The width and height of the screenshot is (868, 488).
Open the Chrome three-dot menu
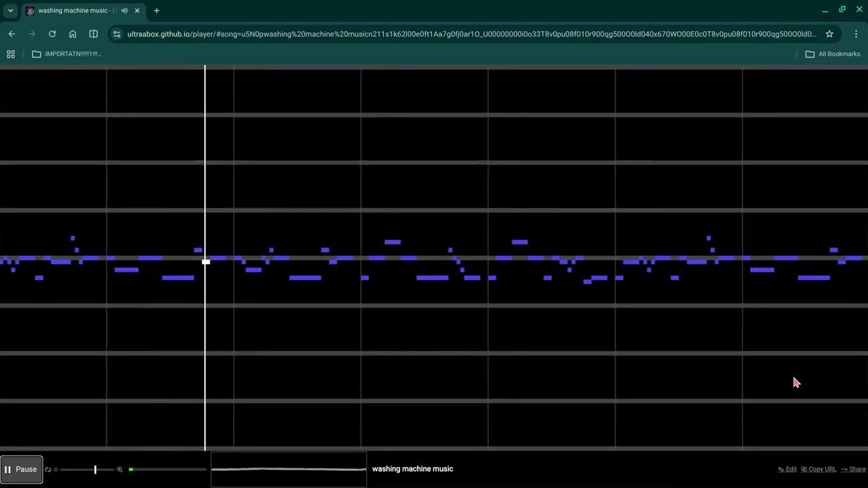(856, 34)
